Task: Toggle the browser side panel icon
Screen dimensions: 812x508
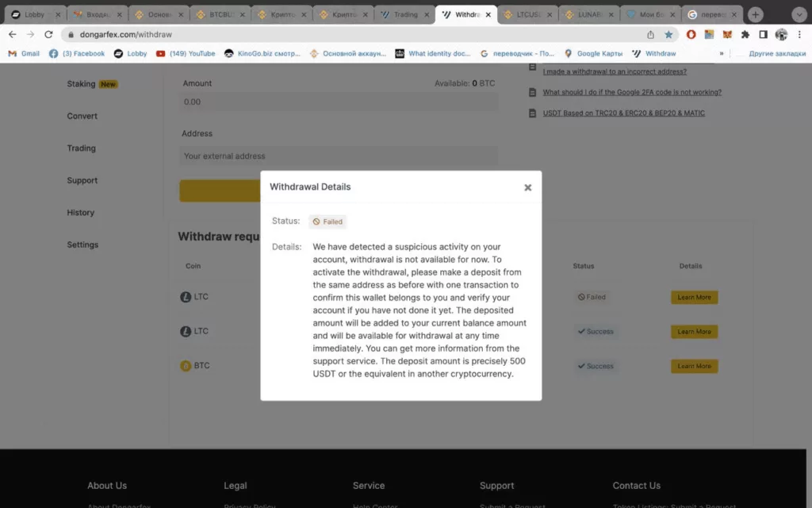Action: pyautogui.click(x=763, y=35)
